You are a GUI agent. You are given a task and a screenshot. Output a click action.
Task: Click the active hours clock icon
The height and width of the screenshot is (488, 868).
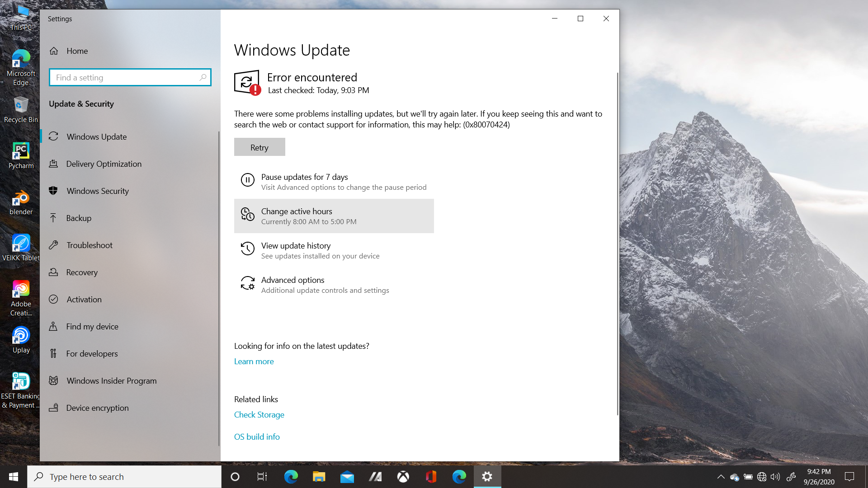pyautogui.click(x=247, y=214)
